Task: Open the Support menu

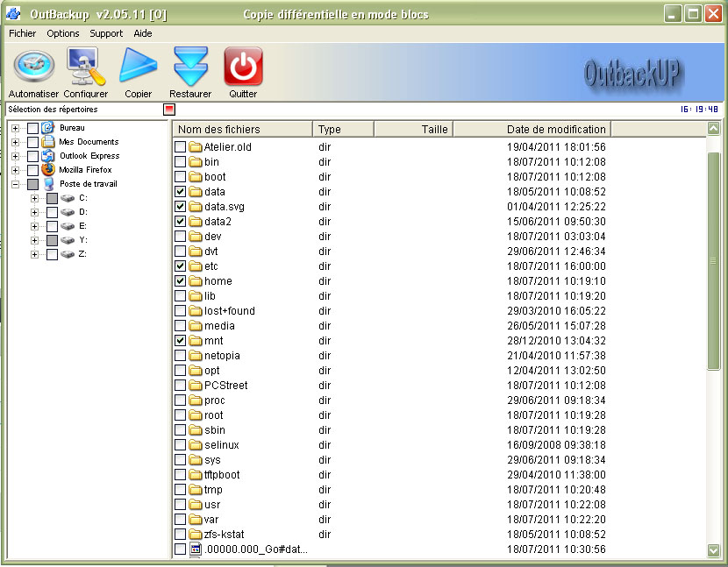Action: click(106, 33)
